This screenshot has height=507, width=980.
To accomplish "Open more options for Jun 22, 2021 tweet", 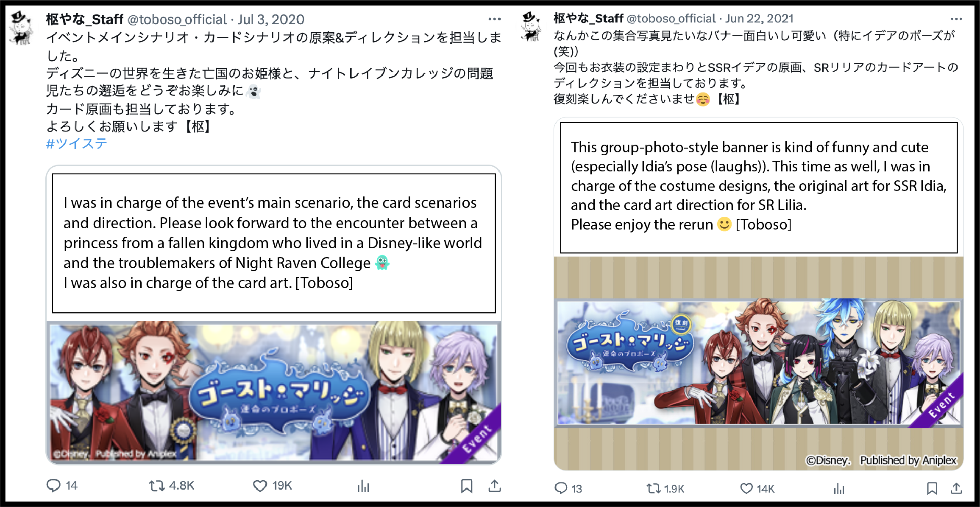I will click(x=956, y=19).
